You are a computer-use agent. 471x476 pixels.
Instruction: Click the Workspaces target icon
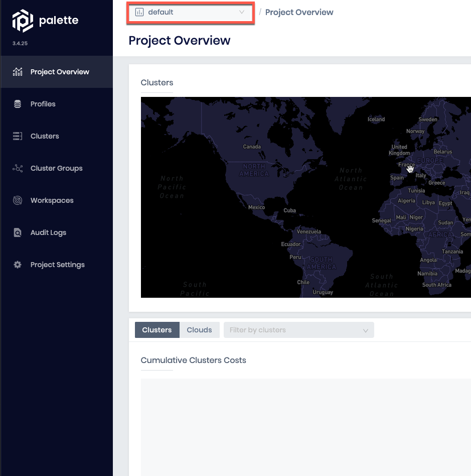point(18,200)
